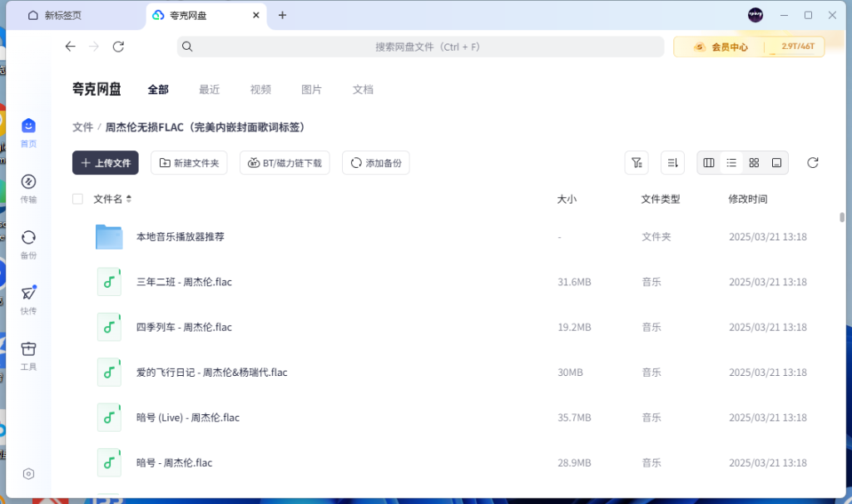Open the sort order icon
This screenshot has width=852, height=504.
pos(672,163)
